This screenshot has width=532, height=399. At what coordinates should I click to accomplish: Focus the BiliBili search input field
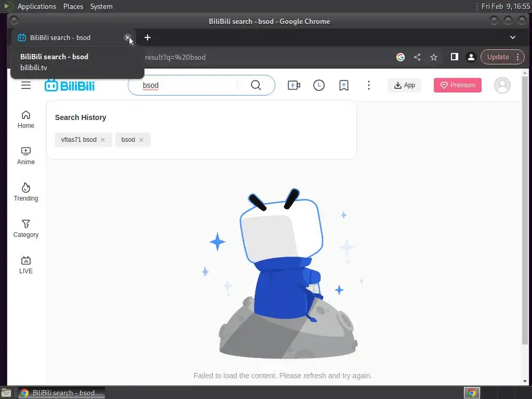(x=189, y=85)
